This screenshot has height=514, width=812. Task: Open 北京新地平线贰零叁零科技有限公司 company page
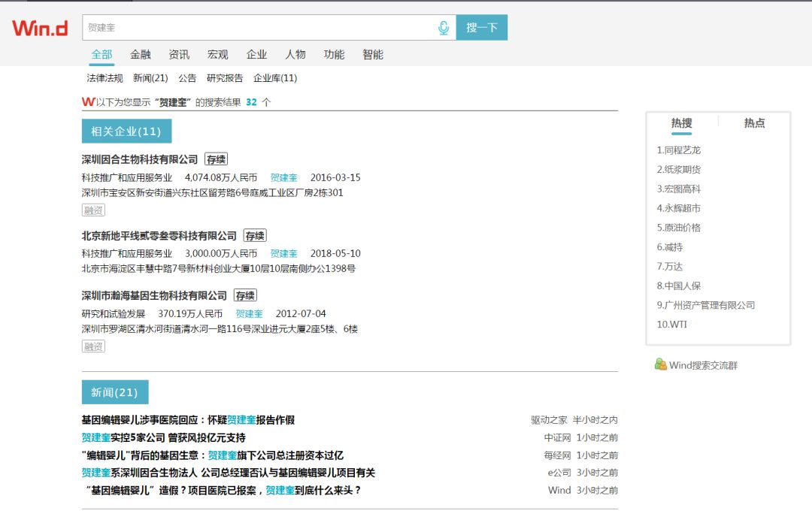(159, 236)
